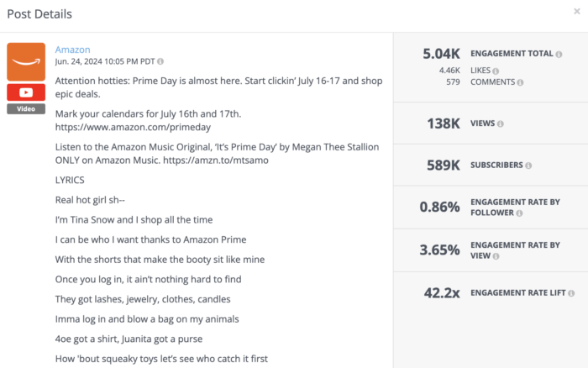588x368 pixels.
Task: Open the Amazon channel name link
Action: (x=72, y=50)
